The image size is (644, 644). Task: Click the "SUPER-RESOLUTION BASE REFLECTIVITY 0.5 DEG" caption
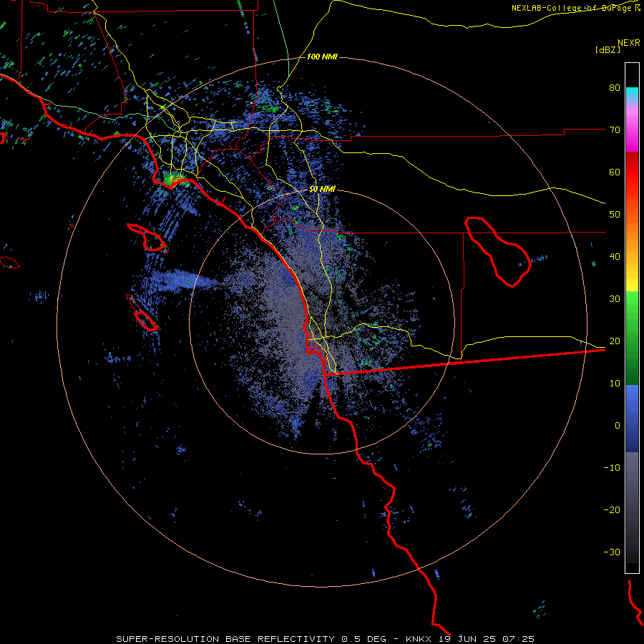(x=251, y=639)
